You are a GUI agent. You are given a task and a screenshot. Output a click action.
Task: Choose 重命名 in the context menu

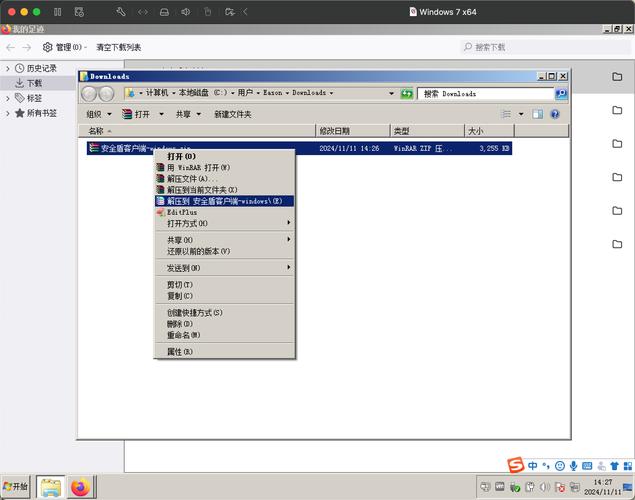click(225, 335)
